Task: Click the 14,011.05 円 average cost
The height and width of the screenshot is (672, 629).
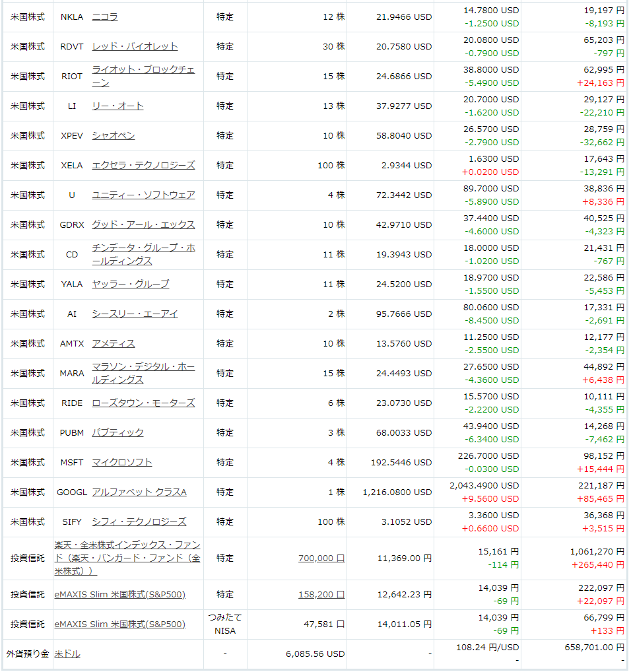Action: pos(404,624)
